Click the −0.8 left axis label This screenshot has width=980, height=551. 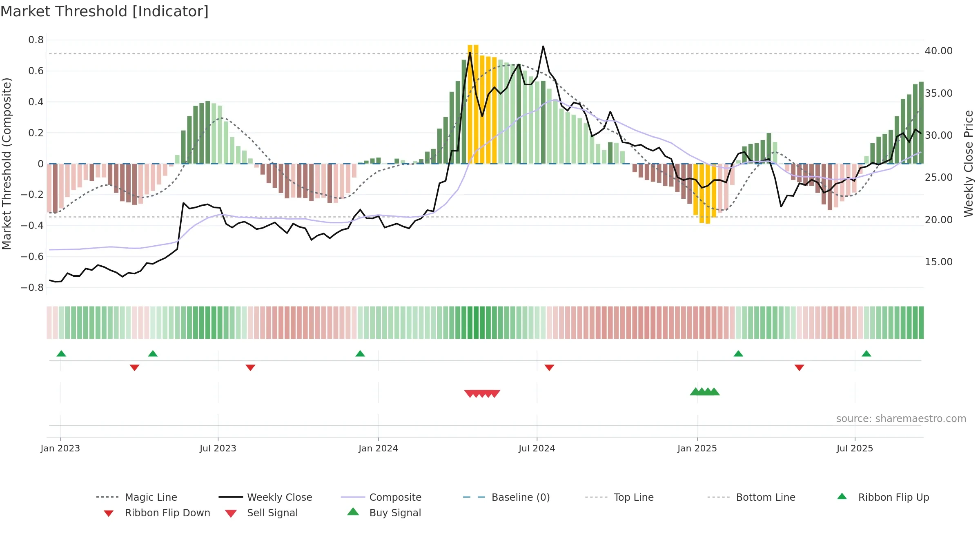point(32,288)
